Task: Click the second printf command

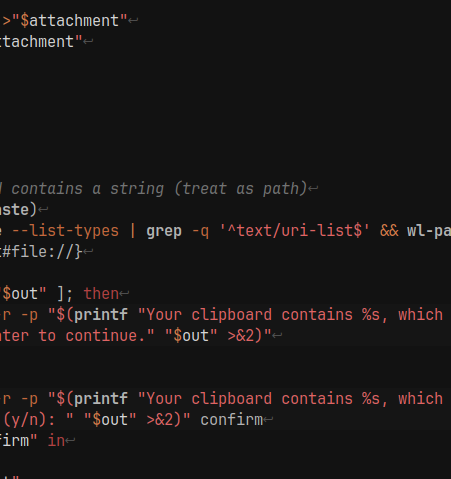Action: [101, 399]
